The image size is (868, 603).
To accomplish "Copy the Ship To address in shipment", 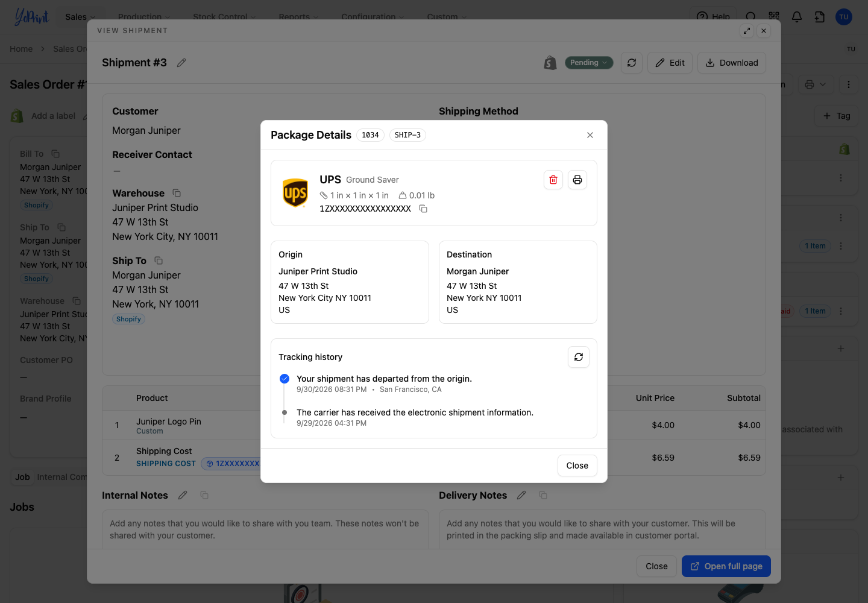I will [x=159, y=260].
